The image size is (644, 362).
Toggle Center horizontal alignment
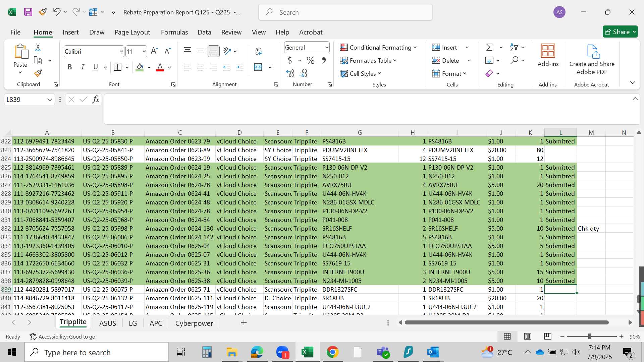point(201,67)
